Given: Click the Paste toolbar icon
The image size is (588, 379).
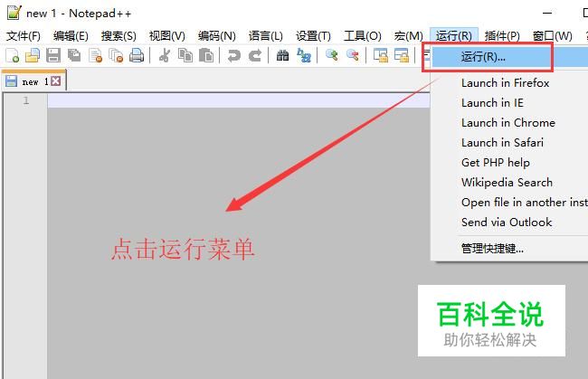Looking at the screenshot, I should click(206, 55).
